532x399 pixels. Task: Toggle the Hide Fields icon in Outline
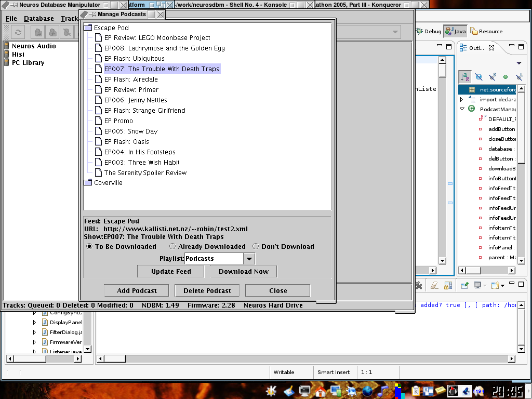(x=478, y=77)
